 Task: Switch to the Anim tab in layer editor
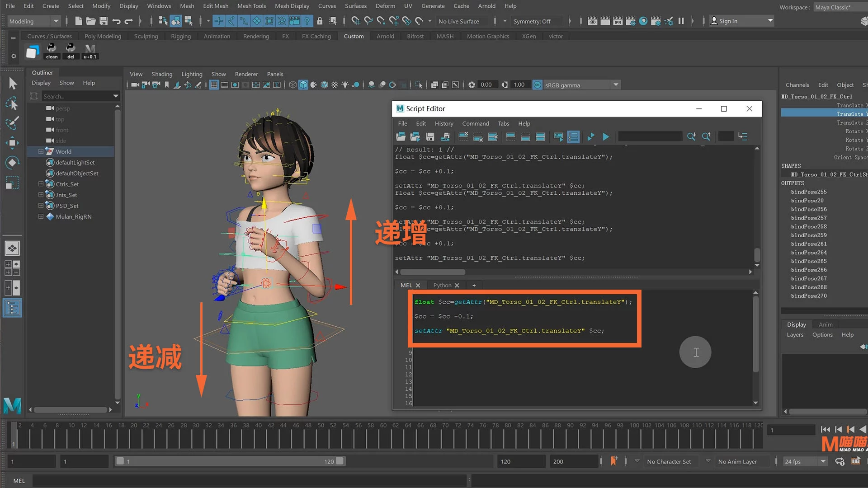(826, 324)
